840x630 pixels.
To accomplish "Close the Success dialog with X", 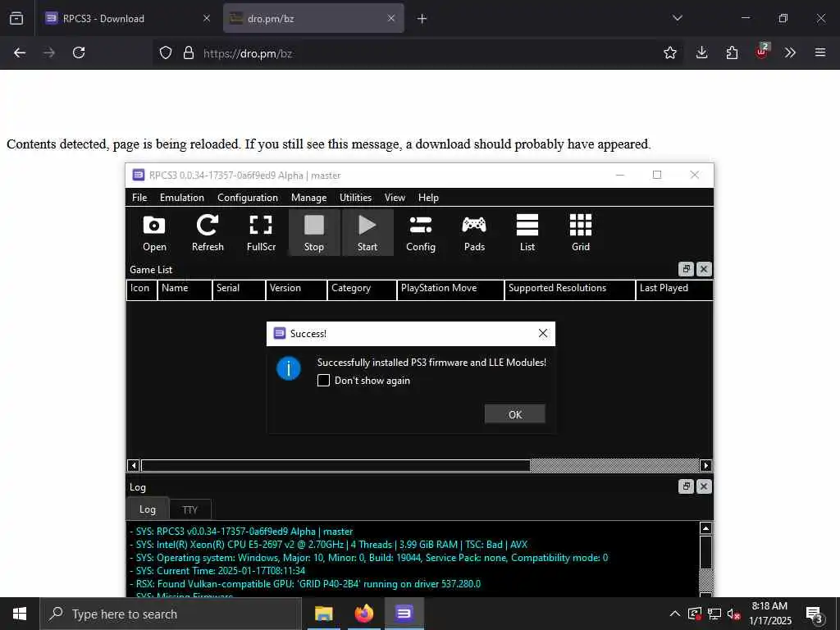I will coord(543,333).
